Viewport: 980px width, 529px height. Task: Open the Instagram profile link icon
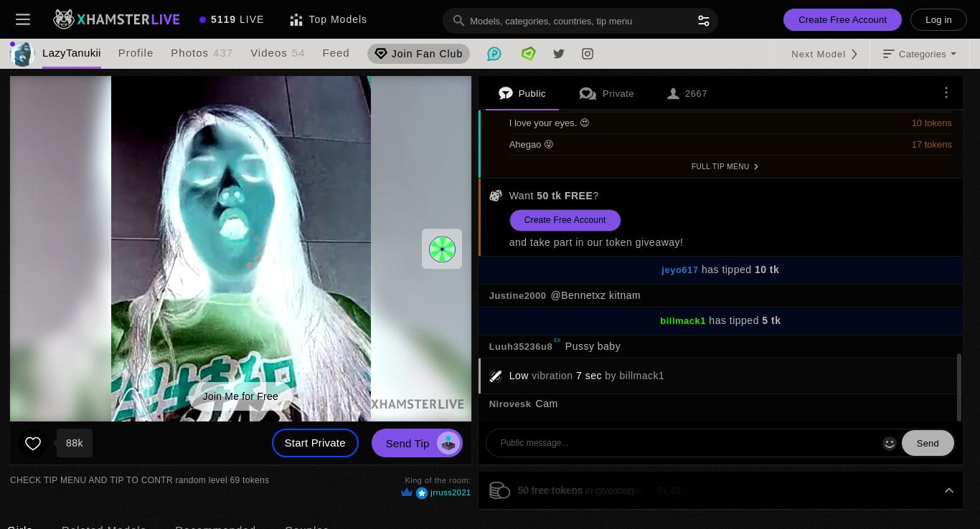[588, 54]
